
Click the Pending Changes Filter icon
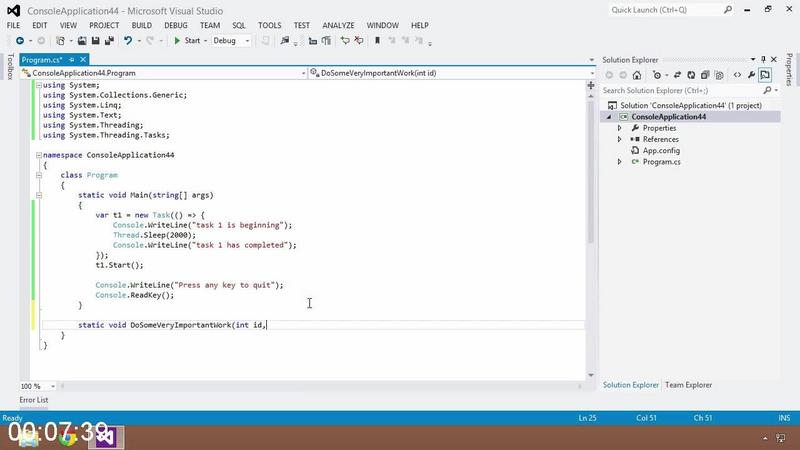(657, 75)
